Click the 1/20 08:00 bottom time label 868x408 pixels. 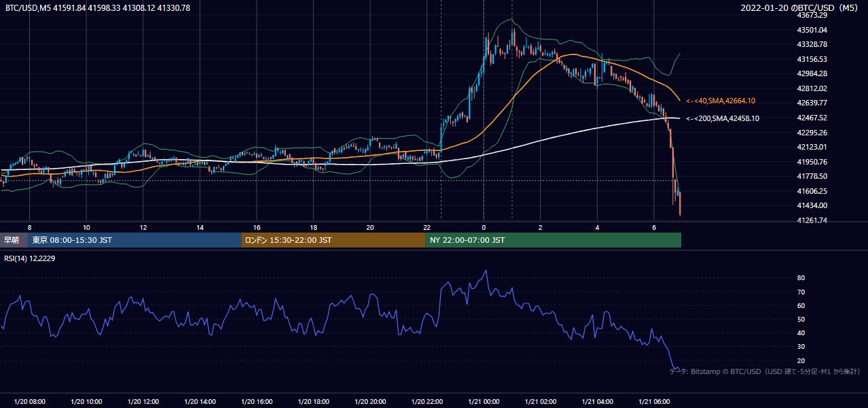coord(29,402)
